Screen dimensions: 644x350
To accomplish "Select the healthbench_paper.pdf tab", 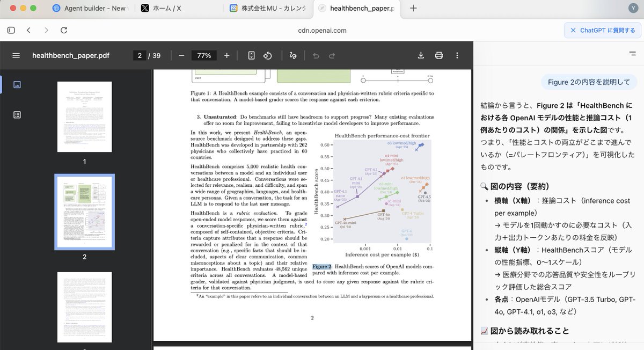I will [x=356, y=8].
